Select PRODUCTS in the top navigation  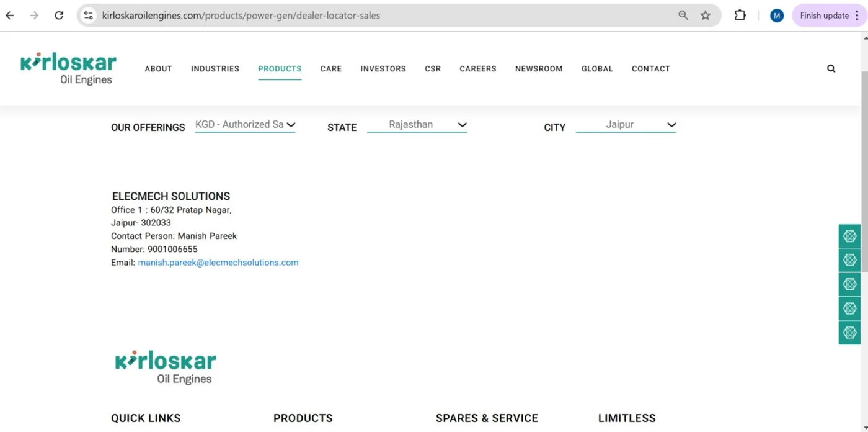[280, 69]
